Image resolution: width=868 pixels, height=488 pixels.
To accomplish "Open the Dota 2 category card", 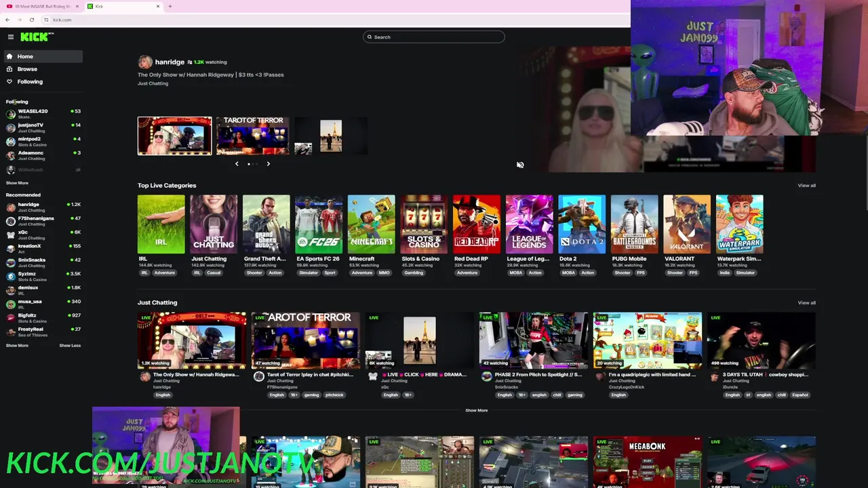I will [x=582, y=224].
